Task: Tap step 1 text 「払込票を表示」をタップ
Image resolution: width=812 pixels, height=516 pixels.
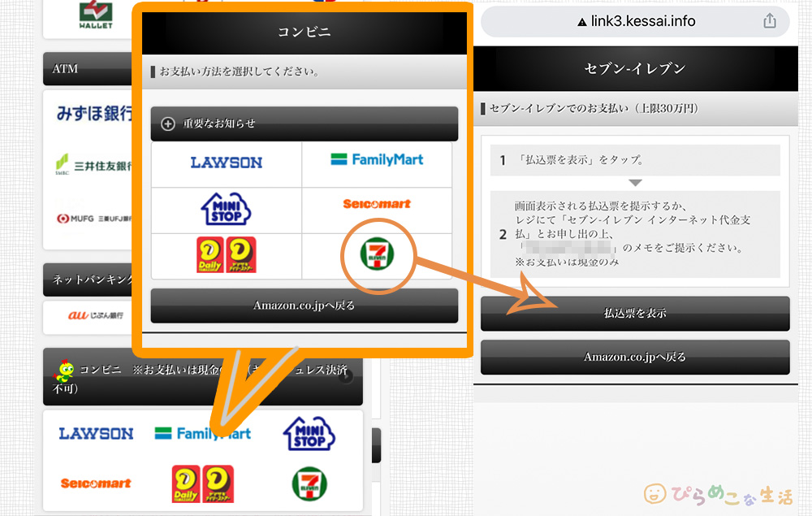Action: pyautogui.click(x=581, y=160)
